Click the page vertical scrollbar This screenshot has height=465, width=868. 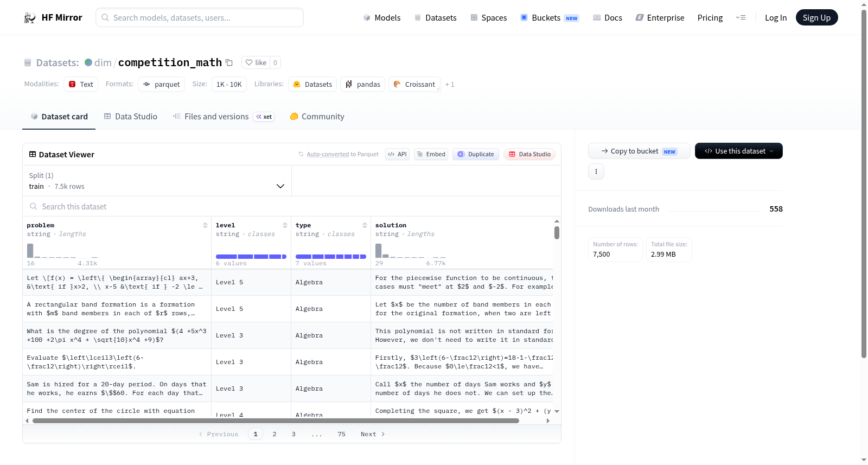click(x=864, y=183)
